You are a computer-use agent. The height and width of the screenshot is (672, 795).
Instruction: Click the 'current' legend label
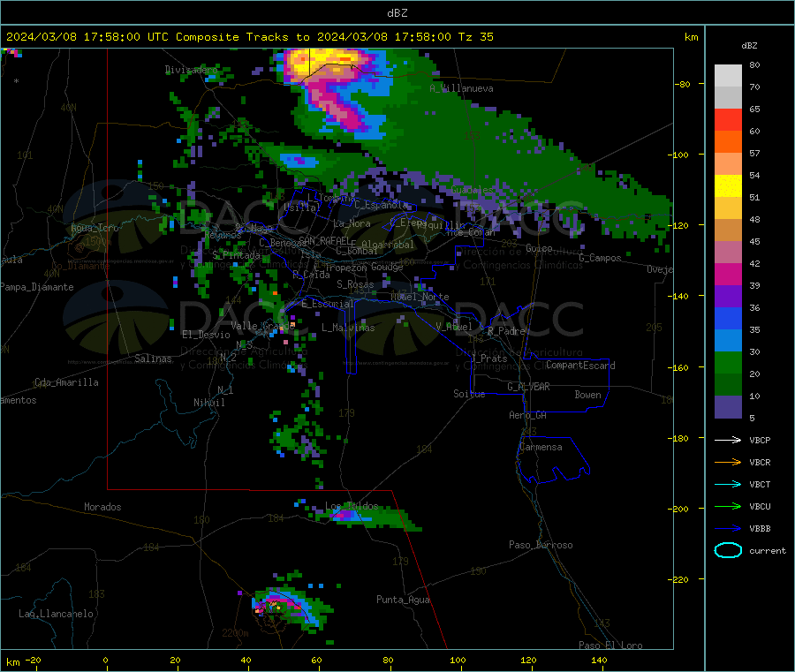767,550
